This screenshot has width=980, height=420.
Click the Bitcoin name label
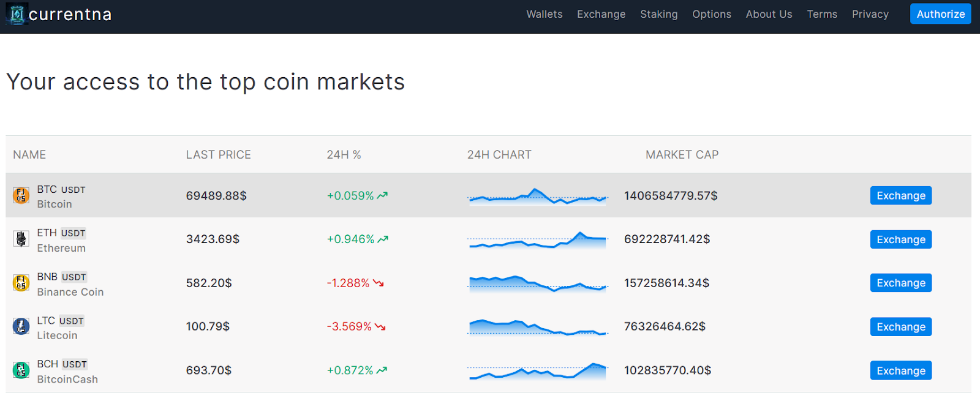coord(55,204)
